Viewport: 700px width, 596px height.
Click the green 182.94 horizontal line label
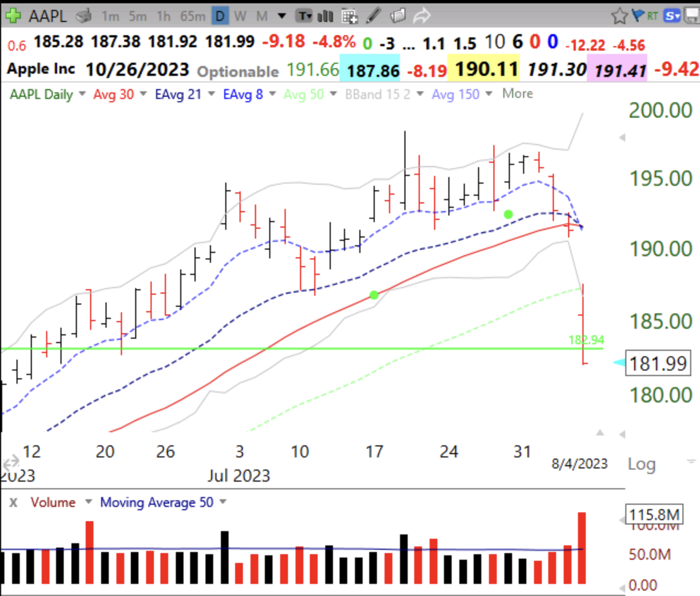[x=586, y=340]
